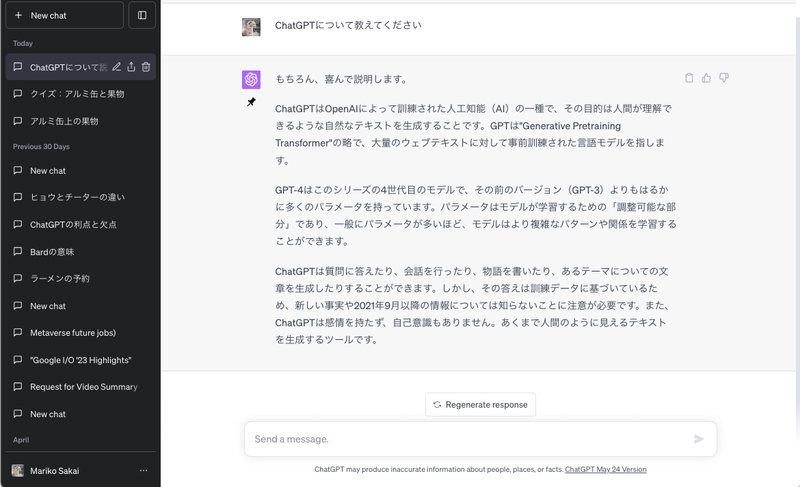Share the active chat with the share icon
Viewport: 800px width, 487px height.
(131, 67)
